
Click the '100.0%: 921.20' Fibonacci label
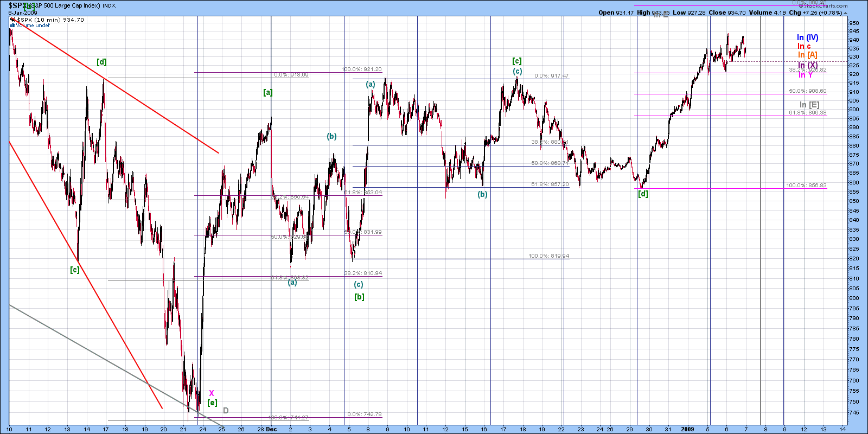tap(361, 69)
